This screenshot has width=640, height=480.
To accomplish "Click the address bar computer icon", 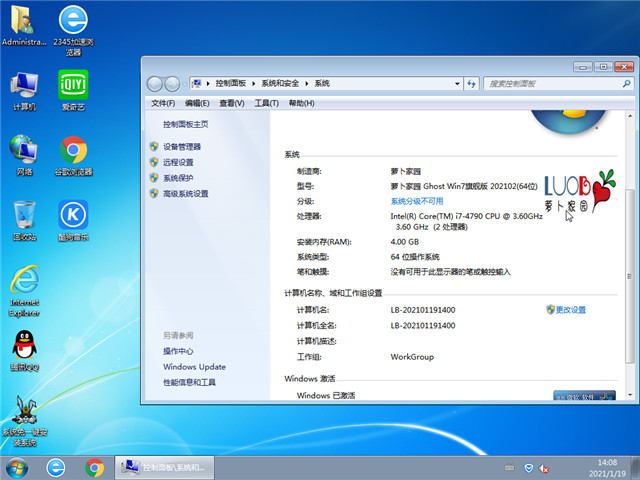I will click(x=197, y=83).
